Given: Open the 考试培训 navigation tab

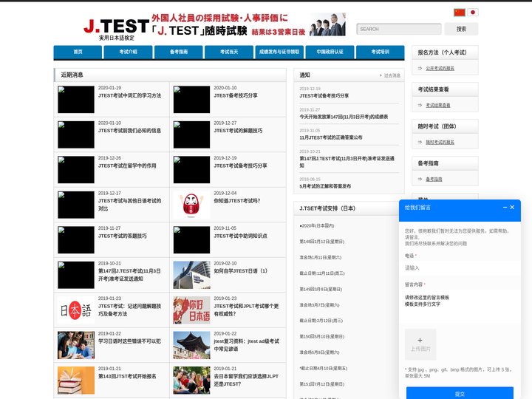Looking at the screenshot, I should click(381, 52).
